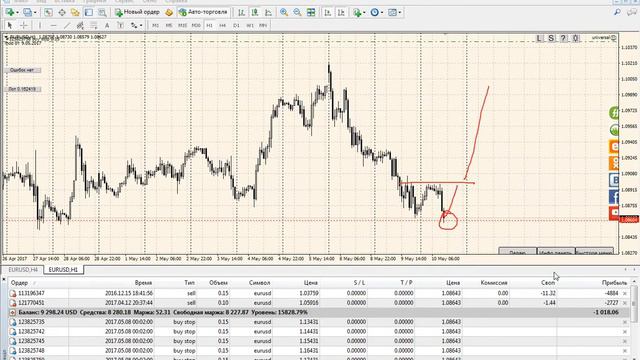Click the 0 button on chart
This screenshot has height=360, width=640.
[576, 38]
